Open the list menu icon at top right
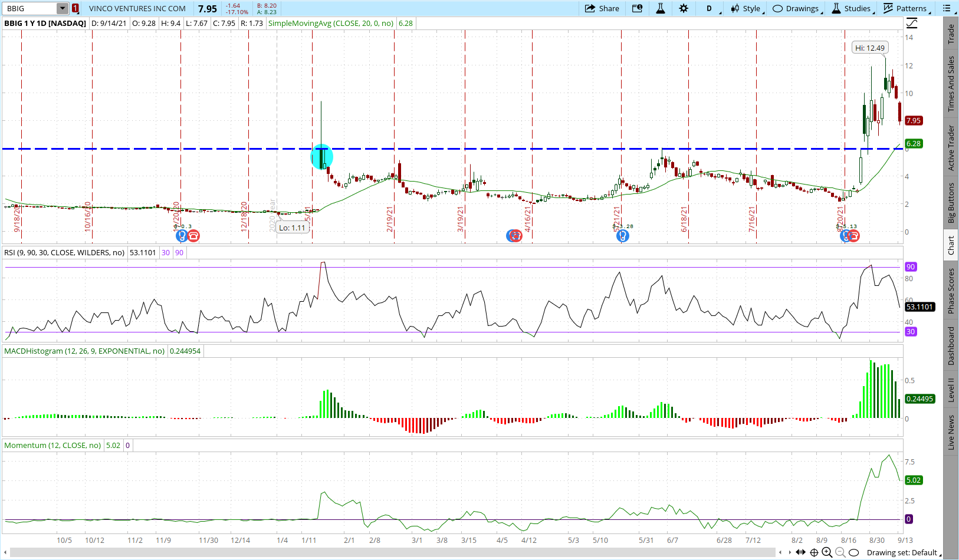Image resolution: width=959 pixels, height=560 pixels. 947,8
